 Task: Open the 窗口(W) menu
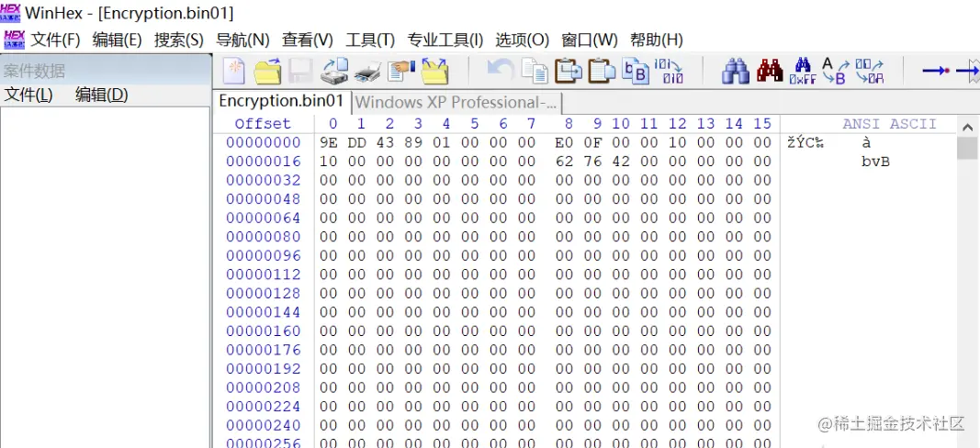590,40
